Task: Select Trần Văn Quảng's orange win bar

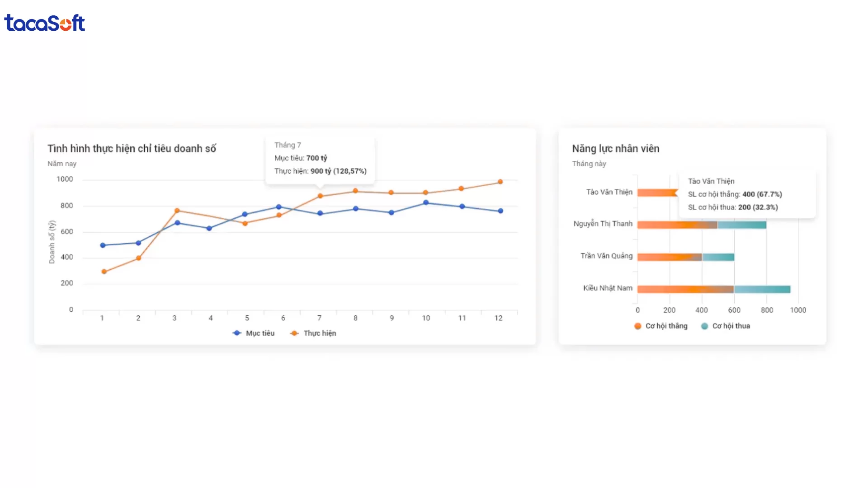Action: click(669, 257)
